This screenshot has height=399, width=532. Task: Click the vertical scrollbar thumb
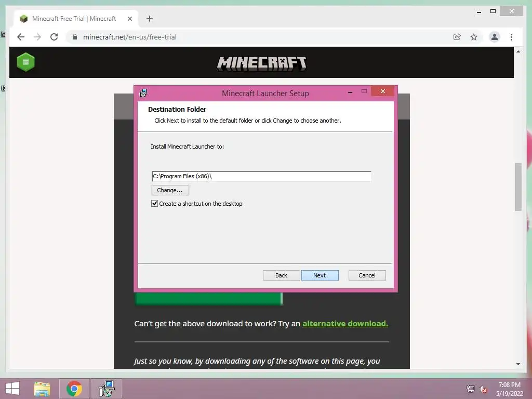coord(518,187)
